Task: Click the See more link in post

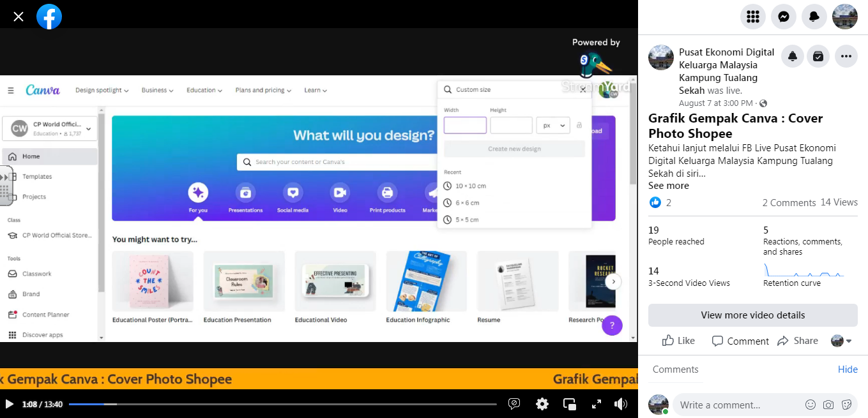Action: (x=669, y=186)
